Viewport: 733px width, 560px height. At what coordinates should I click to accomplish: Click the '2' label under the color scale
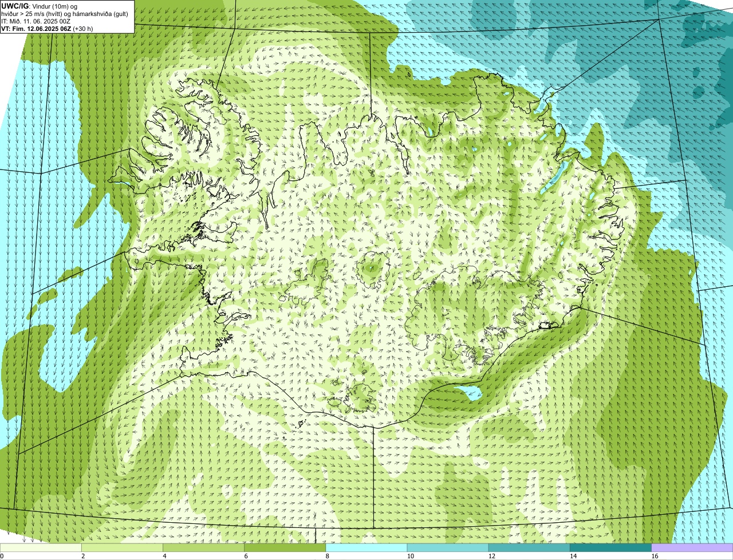[x=83, y=556]
